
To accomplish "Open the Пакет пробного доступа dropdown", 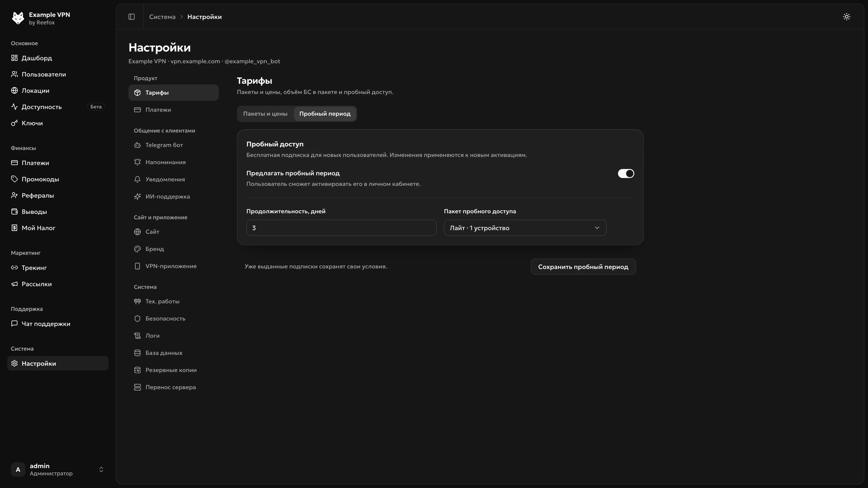I will [x=525, y=228].
